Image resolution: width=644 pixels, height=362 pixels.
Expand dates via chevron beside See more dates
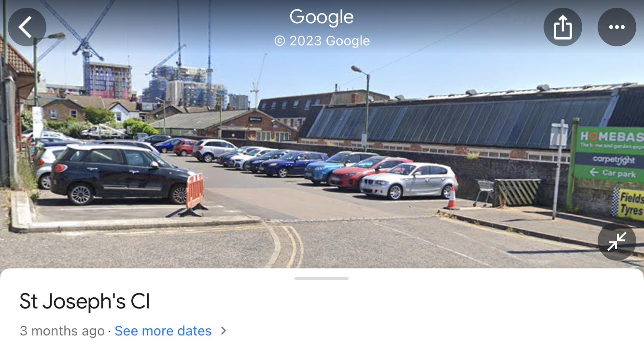pos(224,331)
